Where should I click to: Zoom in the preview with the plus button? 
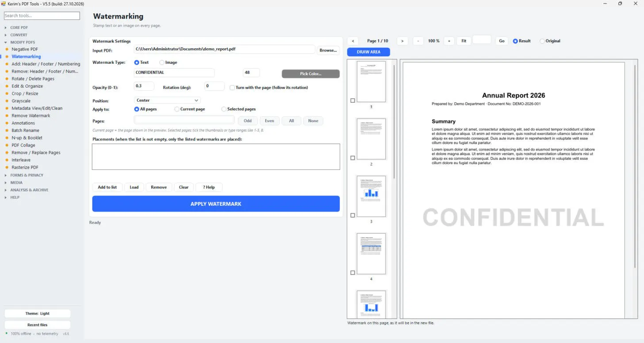tap(449, 41)
